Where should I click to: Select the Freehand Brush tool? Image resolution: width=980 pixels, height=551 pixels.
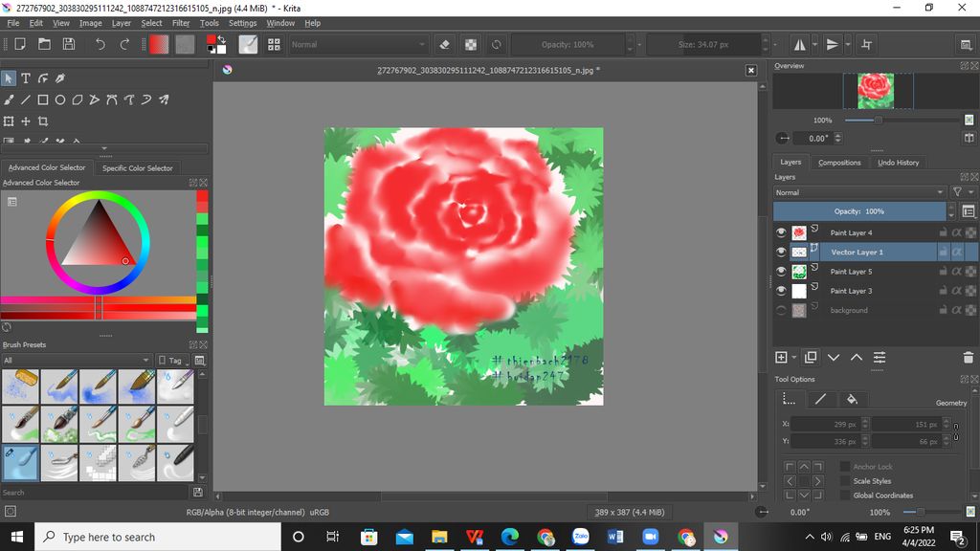[x=9, y=99]
